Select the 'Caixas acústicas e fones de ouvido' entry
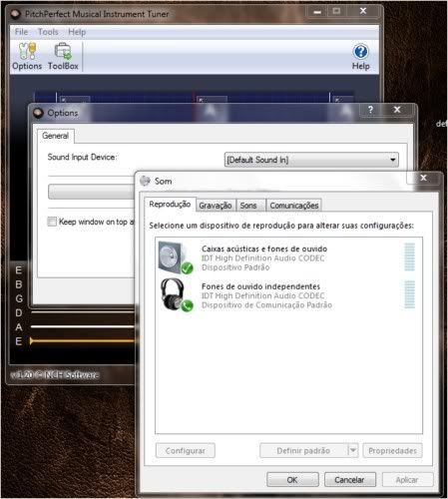Viewport: 448px width, 499px height. [288, 257]
